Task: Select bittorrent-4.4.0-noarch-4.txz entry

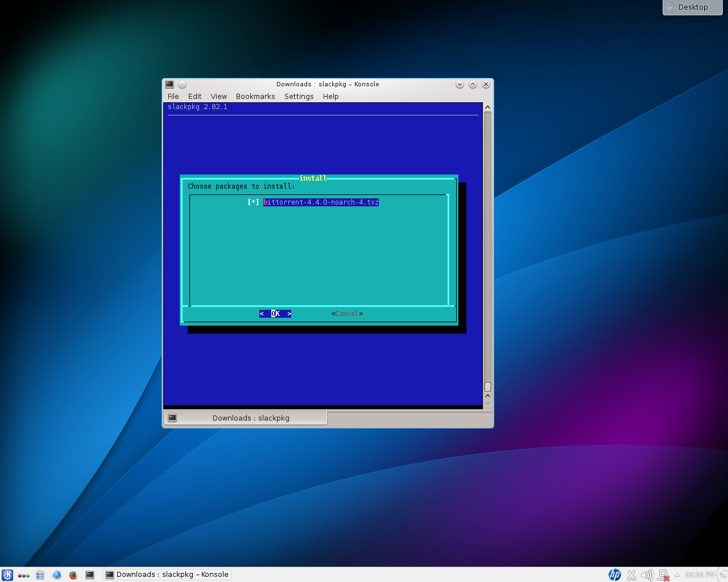Action: (x=321, y=202)
